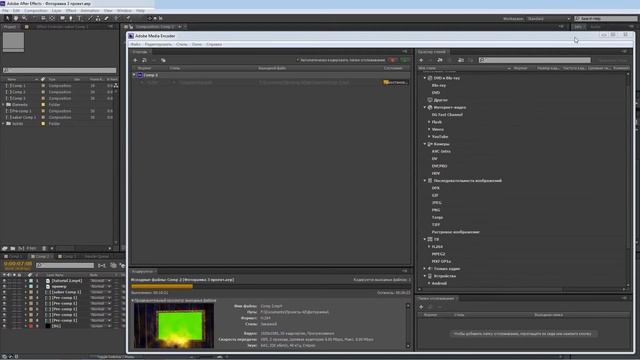The image size is (640, 360).
Task: Click the web video group globe icon
Action: 430,107
